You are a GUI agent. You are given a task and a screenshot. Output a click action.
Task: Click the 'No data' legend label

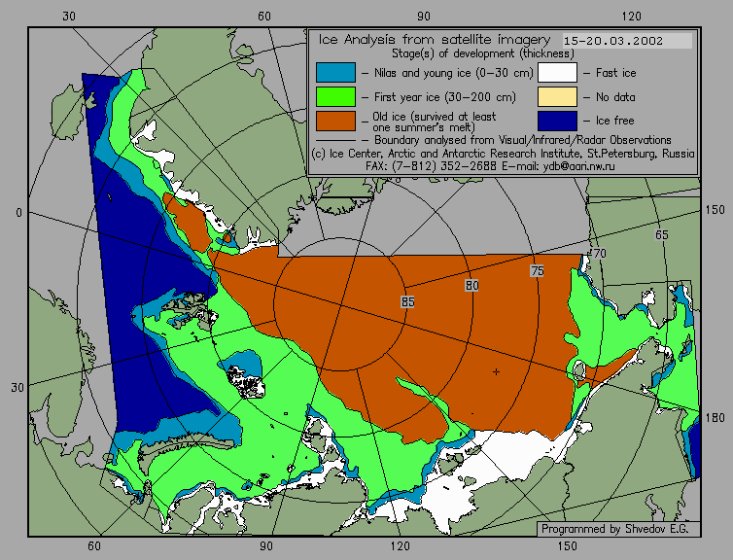click(x=615, y=97)
